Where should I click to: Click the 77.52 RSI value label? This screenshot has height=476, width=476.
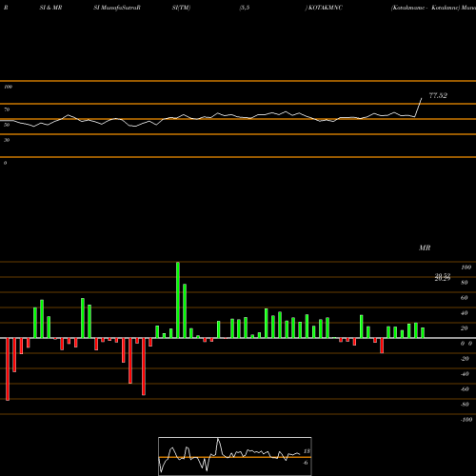point(438,95)
